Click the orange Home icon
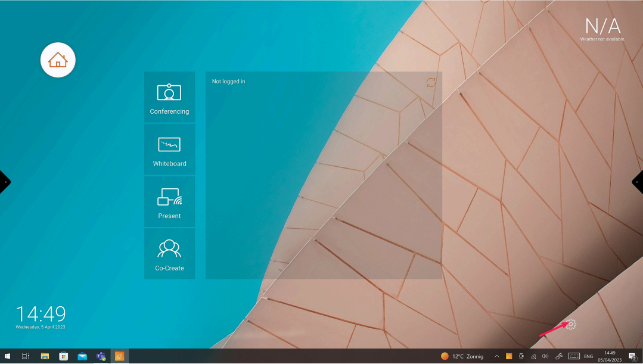Image resolution: width=643 pixels, height=364 pixels. pos(58,60)
